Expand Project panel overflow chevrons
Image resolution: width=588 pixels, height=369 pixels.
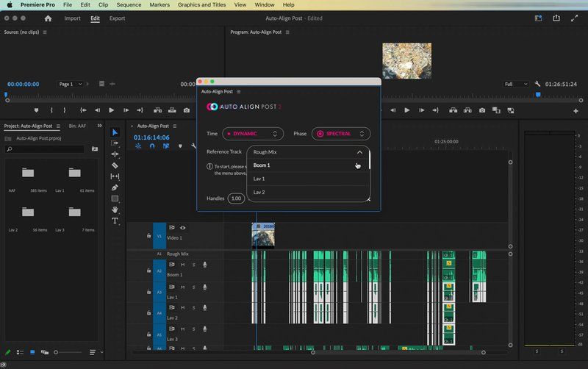point(99,126)
